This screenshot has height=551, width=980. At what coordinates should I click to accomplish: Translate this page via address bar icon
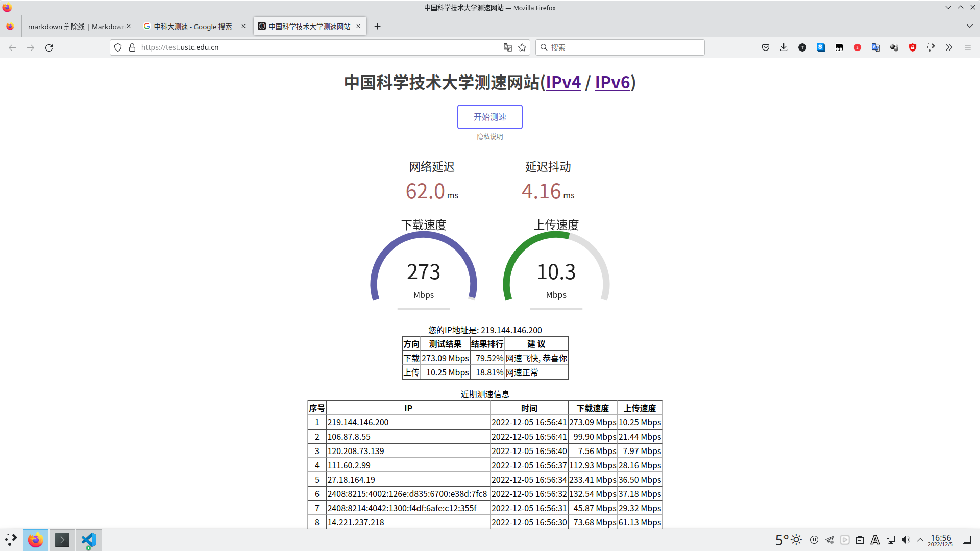click(507, 47)
